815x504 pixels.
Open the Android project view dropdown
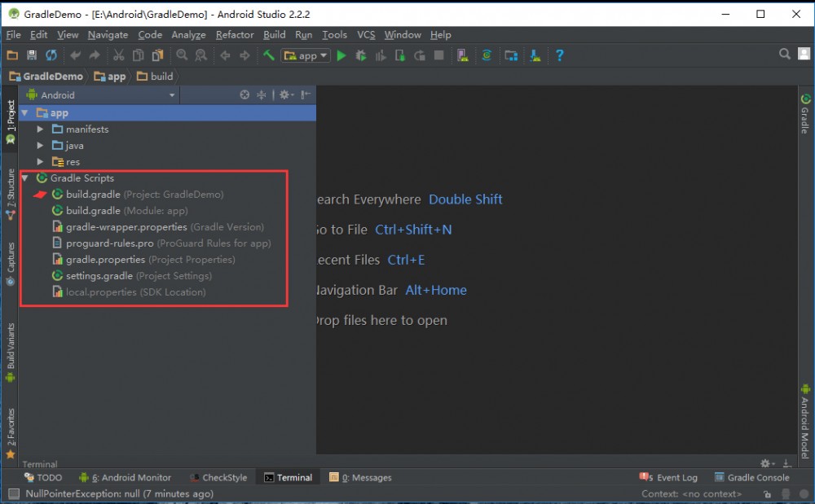(x=101, y=95)
